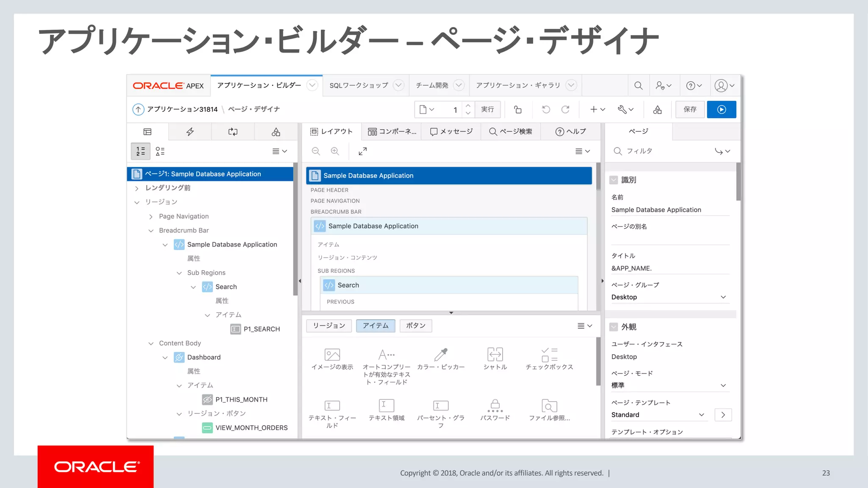Open the create plus menu

(x=598, y=109)
